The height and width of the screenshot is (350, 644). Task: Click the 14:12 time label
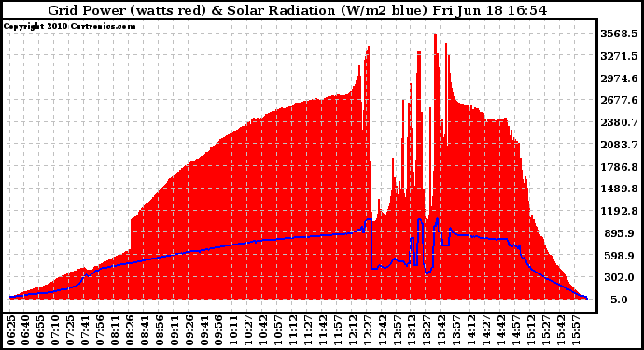472,329
